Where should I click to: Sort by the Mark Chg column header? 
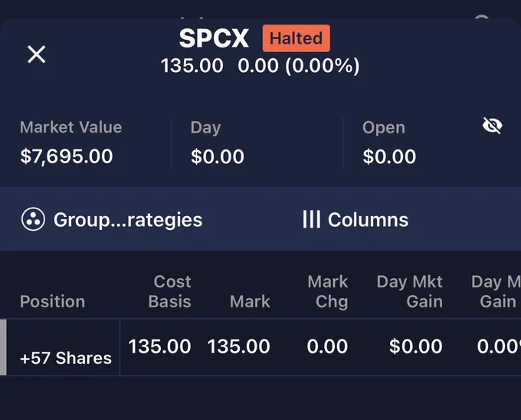click(328, 291)
